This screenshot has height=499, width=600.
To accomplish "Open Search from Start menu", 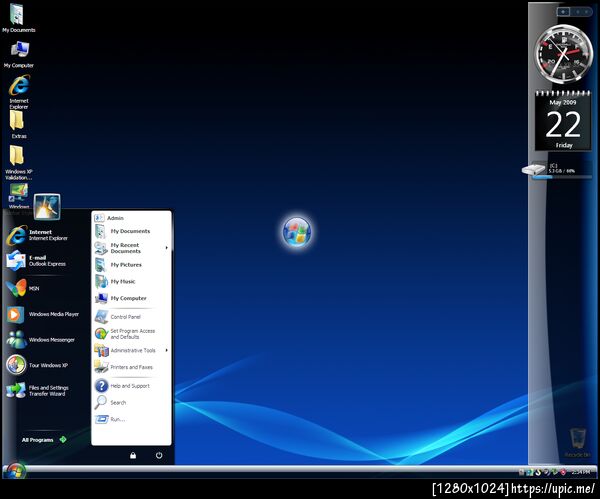I will (111, 403).
